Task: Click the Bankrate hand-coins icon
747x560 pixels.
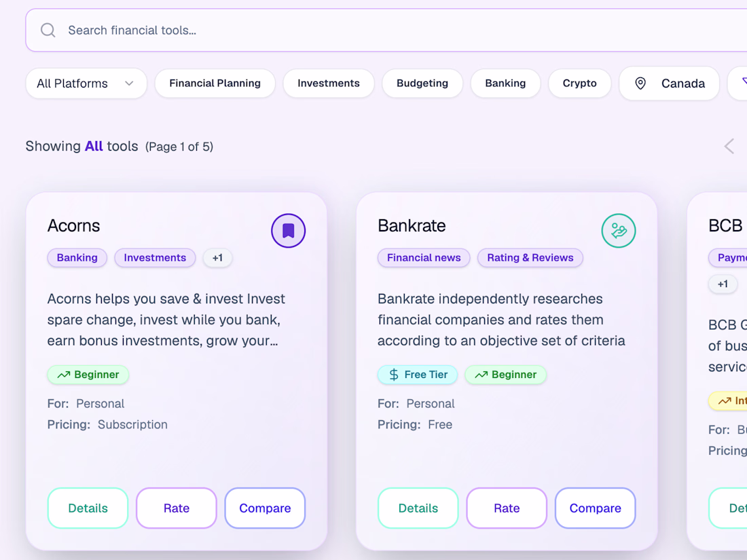Action: 619,231
